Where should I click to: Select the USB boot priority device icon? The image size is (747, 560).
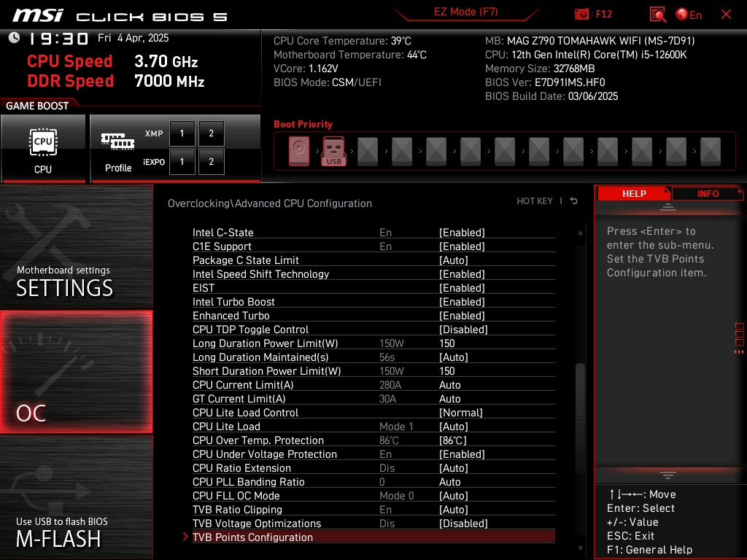(333, 152)
